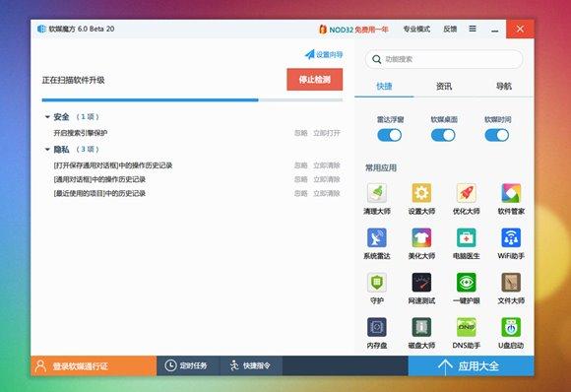Click NOD32 免费用一年 promo link

click(358, 30)
